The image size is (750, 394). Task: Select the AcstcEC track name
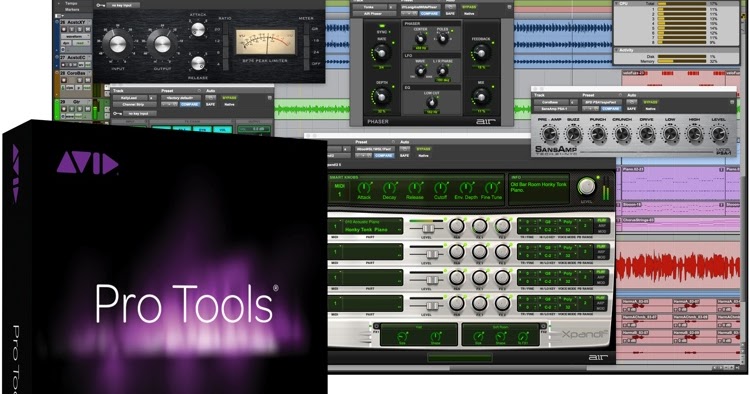coord(76,57)
